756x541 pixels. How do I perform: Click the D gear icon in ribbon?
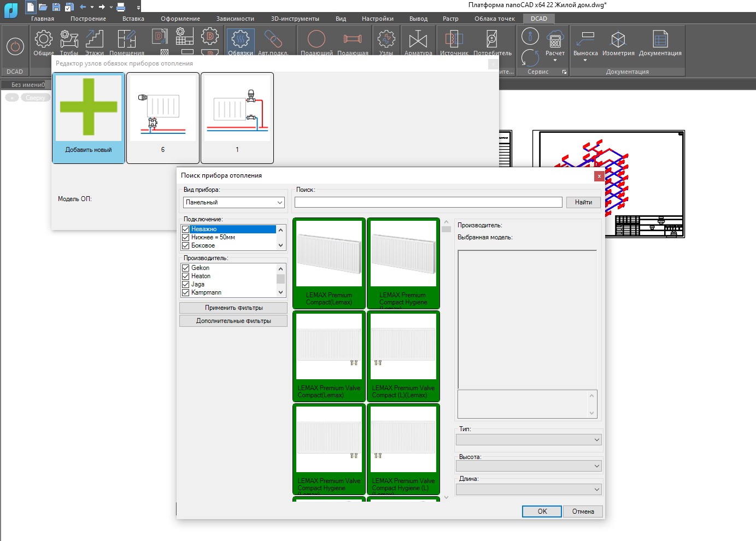coord(210,37)
